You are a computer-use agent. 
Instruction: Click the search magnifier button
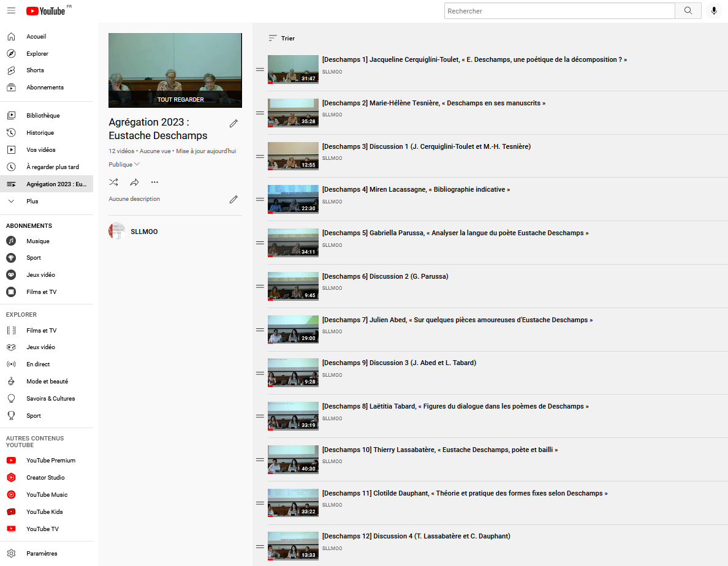pos(688,10)
